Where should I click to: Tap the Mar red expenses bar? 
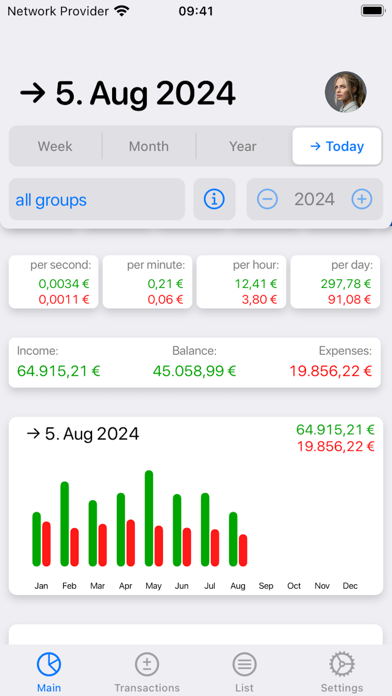tap(103, 545)
